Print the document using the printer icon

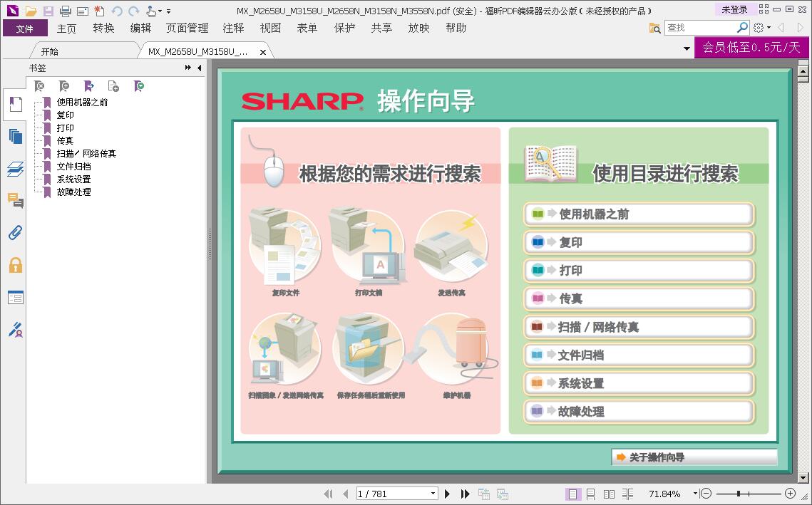pos(66,11)
